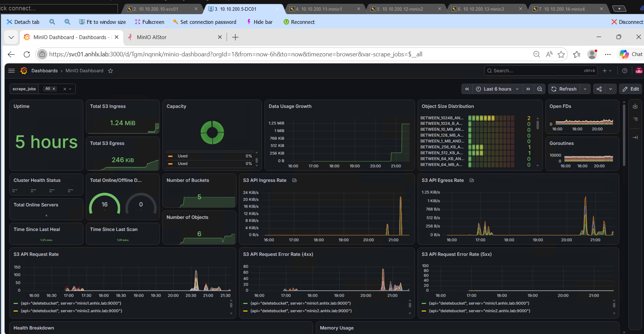Switch to the MinIO AIStor browser tab
Image resolution: width=644 pixels, height=334 pixels.
tap(151, 37)
